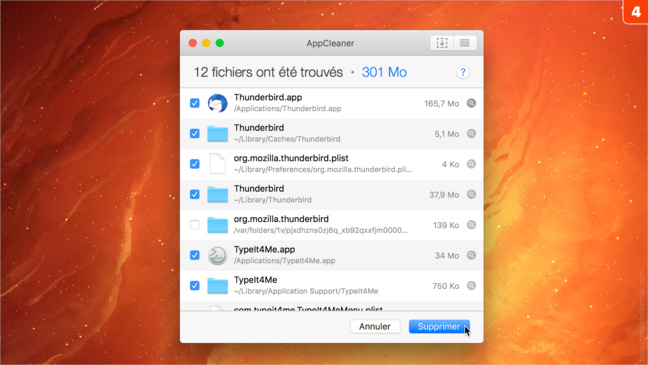
Task: Uncheck the org.mozilla.thunderbird.plist checkbox
Action: 195,164
